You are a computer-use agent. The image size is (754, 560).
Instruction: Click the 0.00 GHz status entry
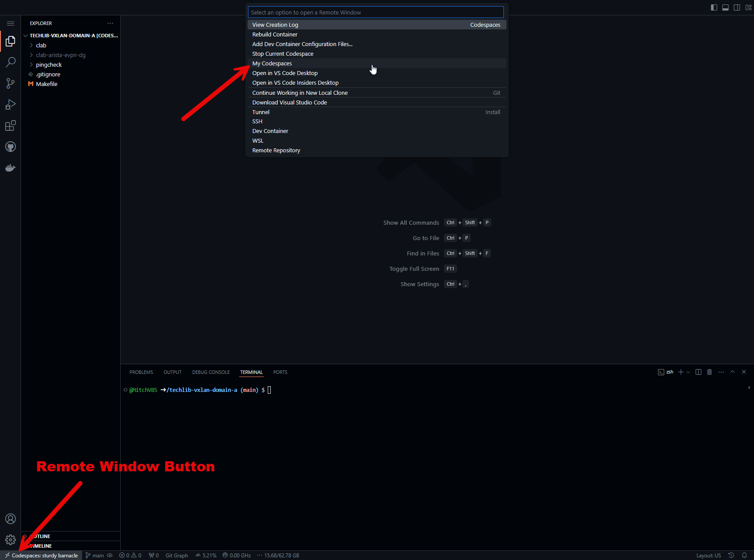pyautogui.click(x=237, y=556)
